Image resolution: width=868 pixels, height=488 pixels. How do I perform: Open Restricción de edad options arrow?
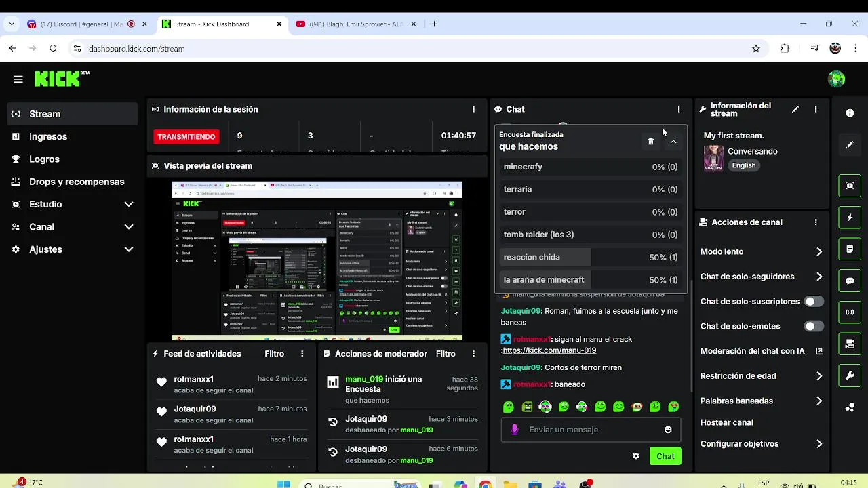[x=819, y=376]
